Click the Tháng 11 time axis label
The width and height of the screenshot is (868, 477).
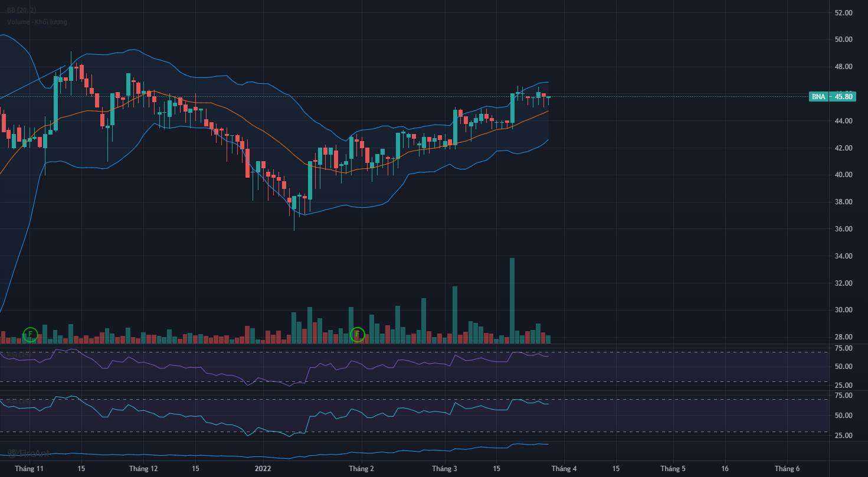coord(30,469)
